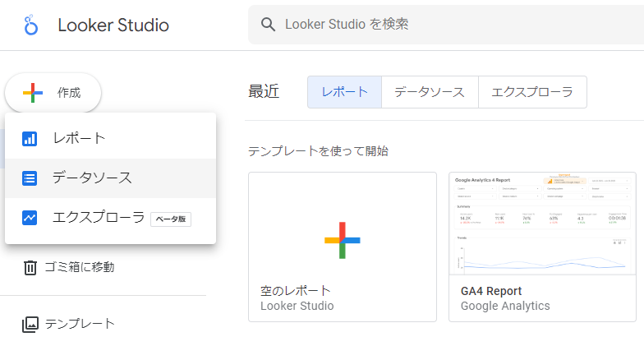Choose データソース from the create menu
The image size is (644, 346).
pyautogui.click(x=110, y=178)
